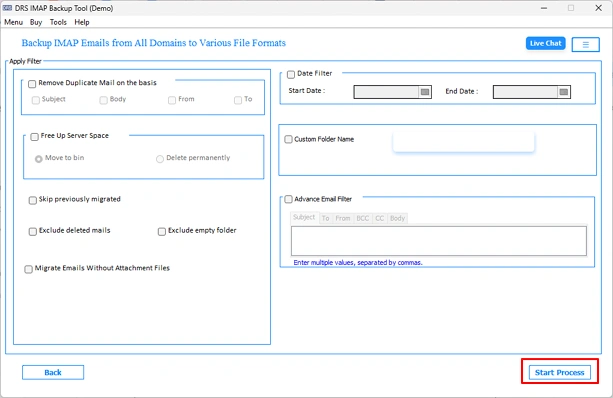This screenshot has height=398, width=613.
Task: Select the Delete permanently radio button
Action: click(x=160, y=159)
